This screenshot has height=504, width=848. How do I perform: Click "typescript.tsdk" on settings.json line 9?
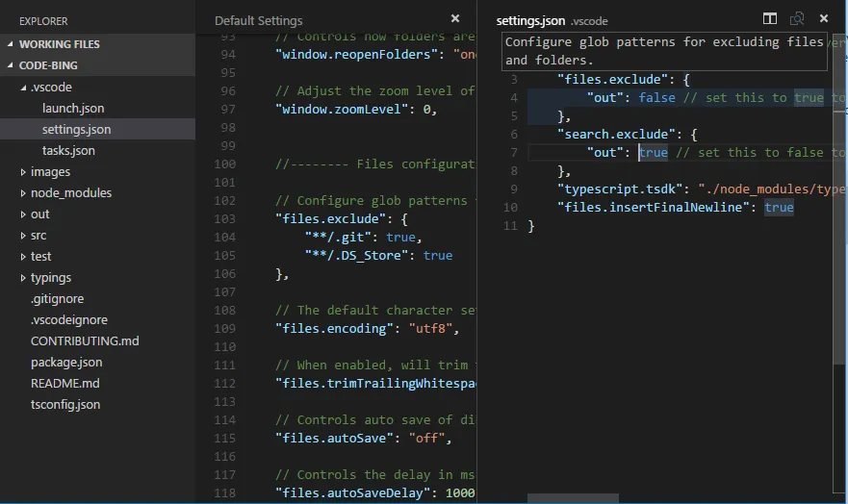pos(620,189)
